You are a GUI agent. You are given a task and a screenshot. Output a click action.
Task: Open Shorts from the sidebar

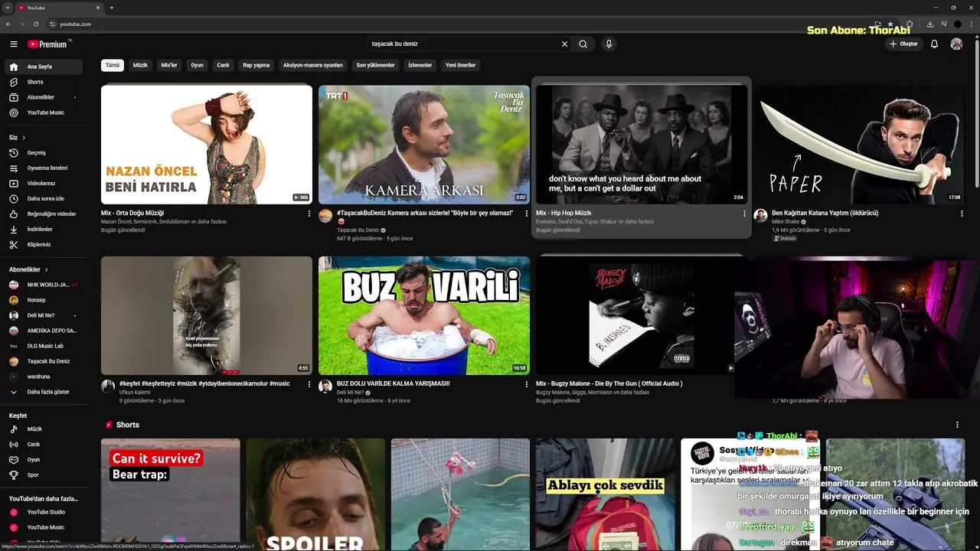pos(45,82)
